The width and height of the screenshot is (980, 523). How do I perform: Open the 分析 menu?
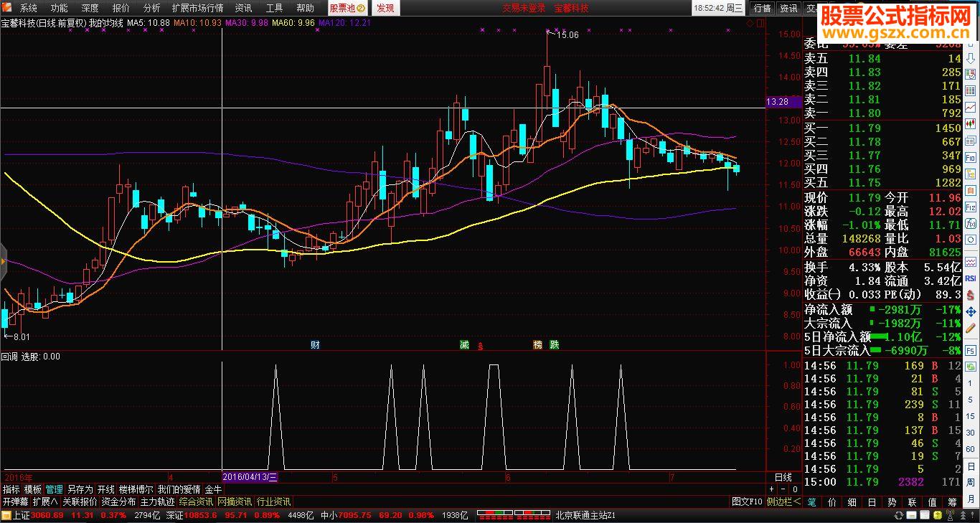[152, 8]
